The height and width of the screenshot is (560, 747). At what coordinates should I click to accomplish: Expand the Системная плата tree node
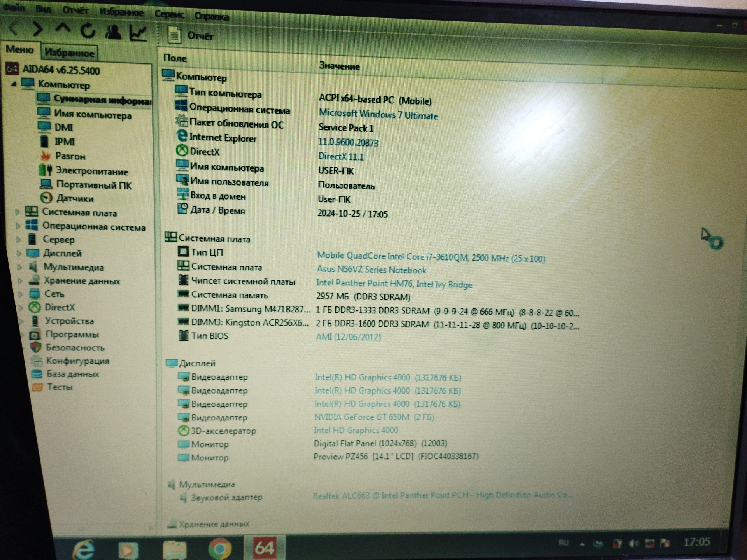click(x=17, y=212)
